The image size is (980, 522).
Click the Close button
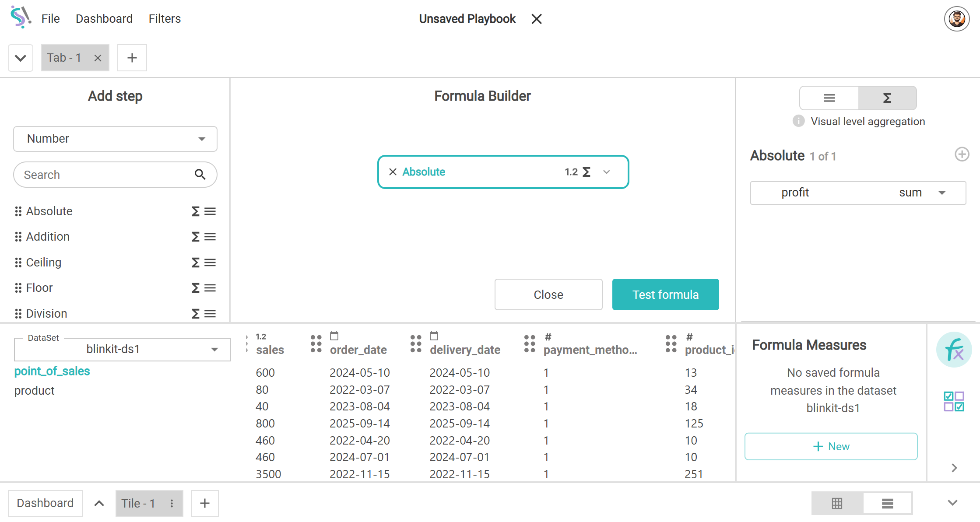[548, 294]
